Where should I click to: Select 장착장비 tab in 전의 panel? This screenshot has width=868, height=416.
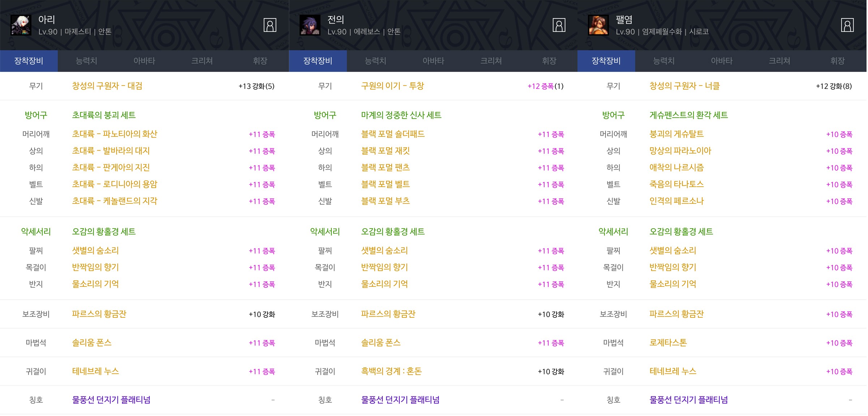(318, 61)
